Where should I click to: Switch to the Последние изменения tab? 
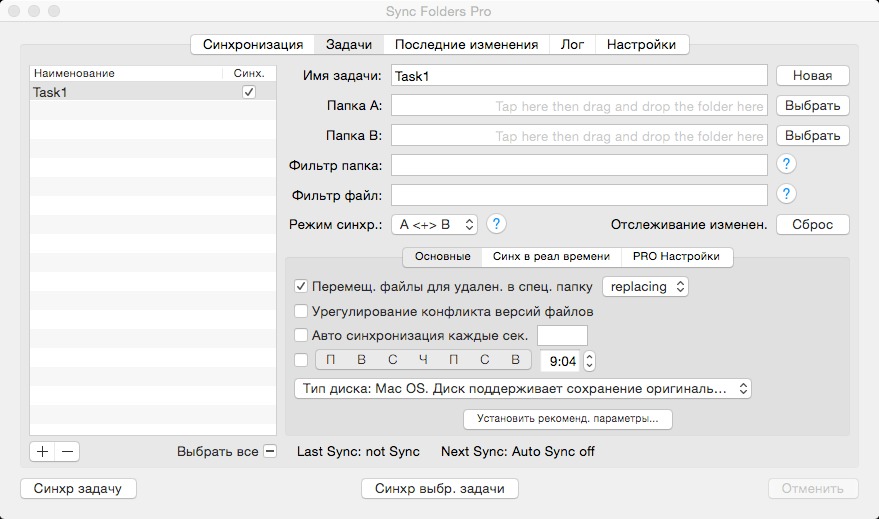466,44
